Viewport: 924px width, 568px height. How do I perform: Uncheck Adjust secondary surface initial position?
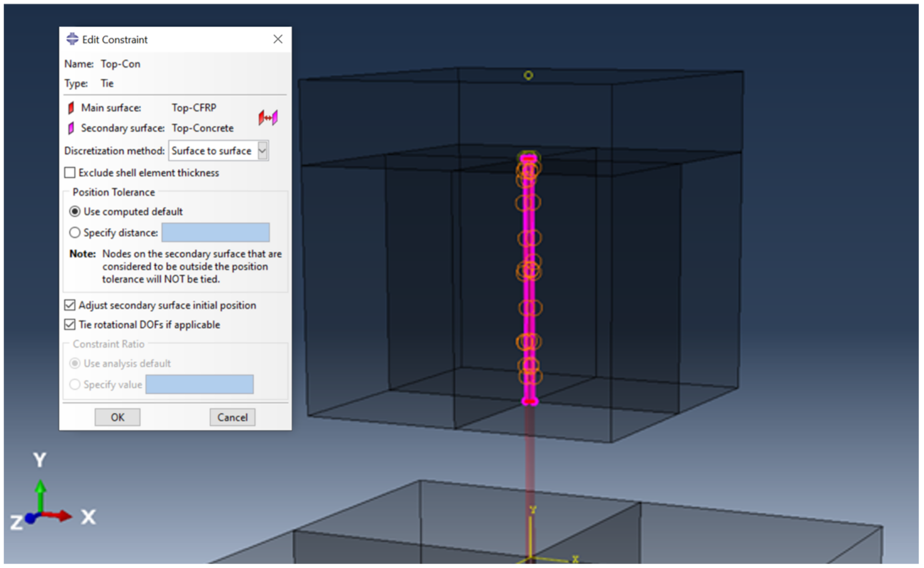(70, 305)
